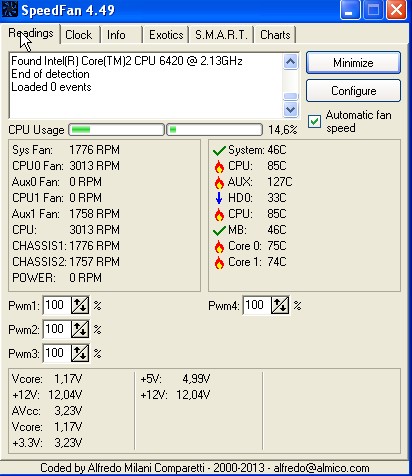This screenshot has width=412, height=476.
Task: Click the AVcc 3,23V voltage reading
Action: [x=47, y=411]
